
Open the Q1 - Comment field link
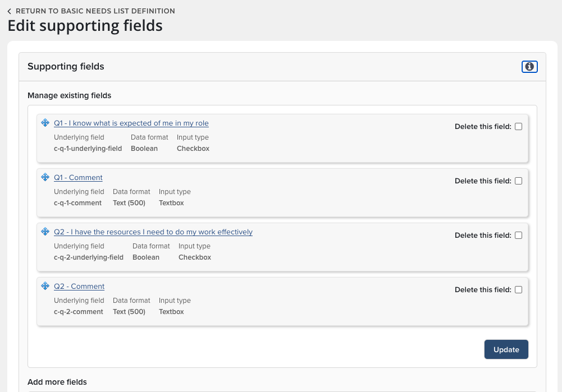tap(78, 178)
